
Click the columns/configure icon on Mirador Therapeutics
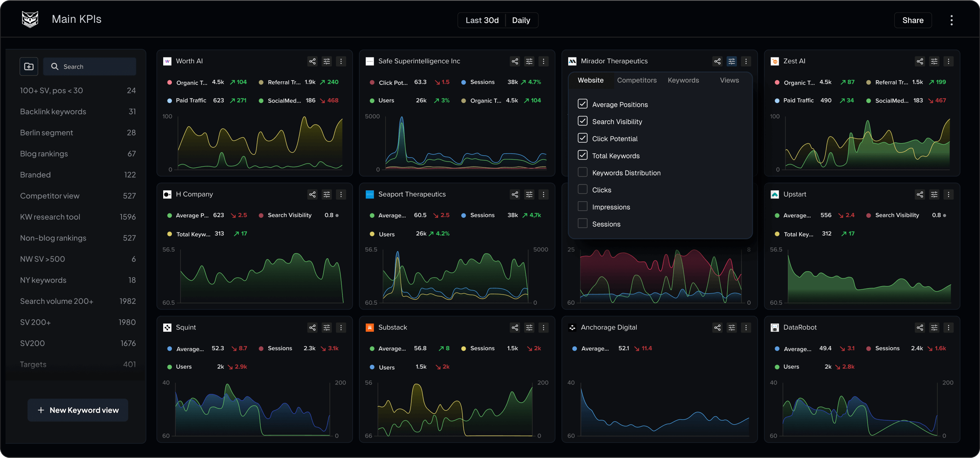click(x=732, y=61)
